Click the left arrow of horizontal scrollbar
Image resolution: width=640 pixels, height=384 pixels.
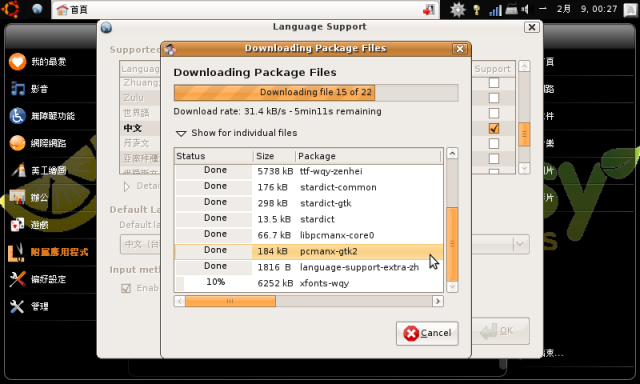pos(180,301)
